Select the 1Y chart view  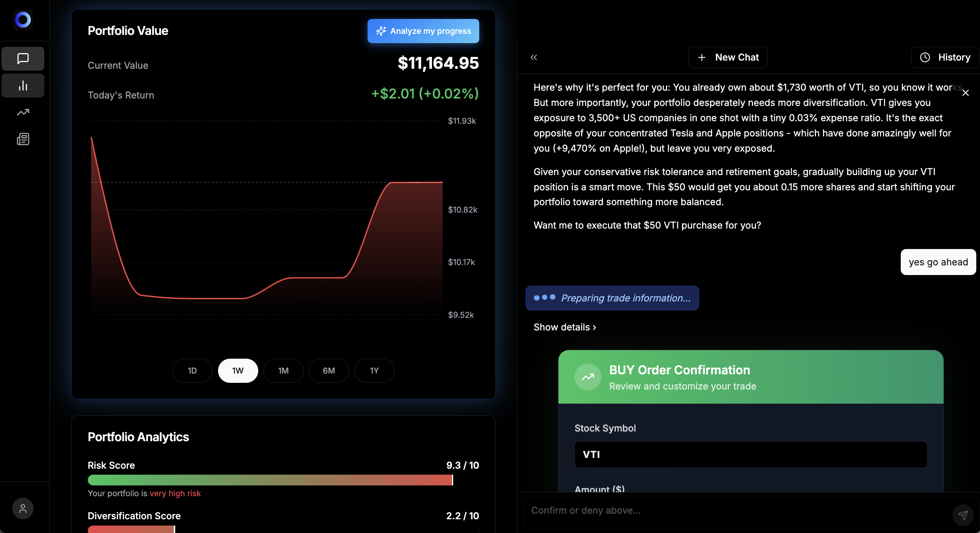point(374,371)
